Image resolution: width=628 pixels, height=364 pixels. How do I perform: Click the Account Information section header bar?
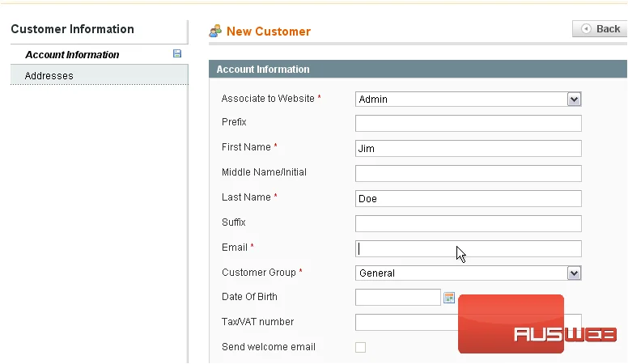coord(418,70)
